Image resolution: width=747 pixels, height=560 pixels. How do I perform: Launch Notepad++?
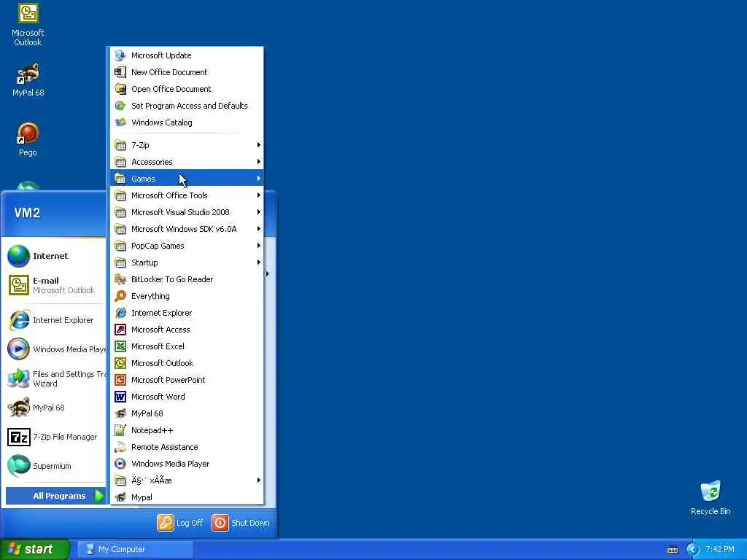pyautogui.click(x=187, y=430)
